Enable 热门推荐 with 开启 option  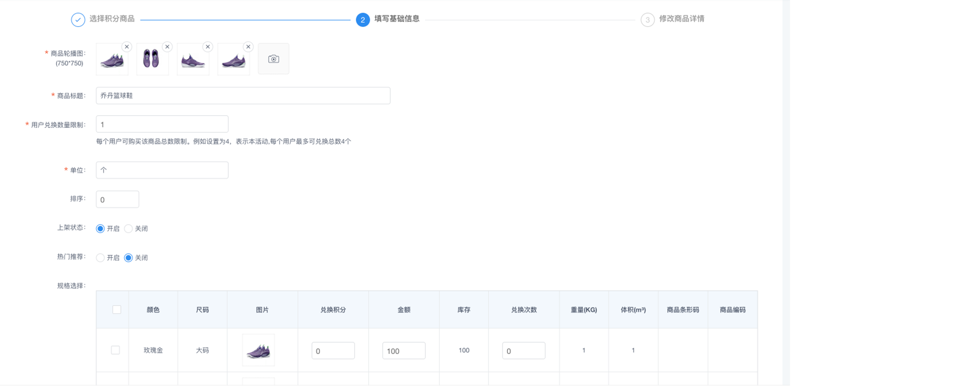pyautogui.click(x=100, y=258)
